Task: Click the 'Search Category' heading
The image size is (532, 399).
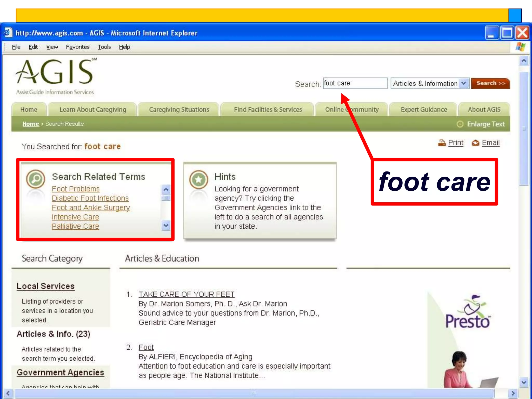Action: tap(52, 258)
